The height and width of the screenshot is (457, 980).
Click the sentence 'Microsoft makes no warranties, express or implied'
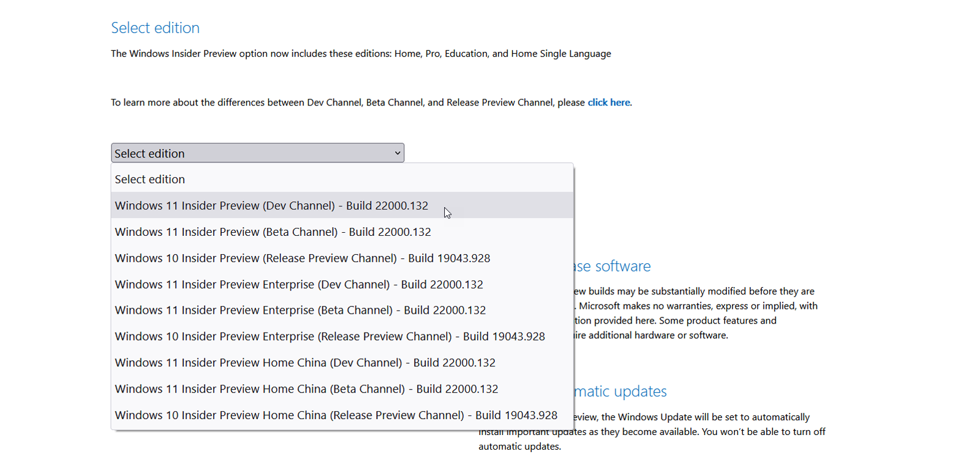pyautogui.click(x=688, y=306)
